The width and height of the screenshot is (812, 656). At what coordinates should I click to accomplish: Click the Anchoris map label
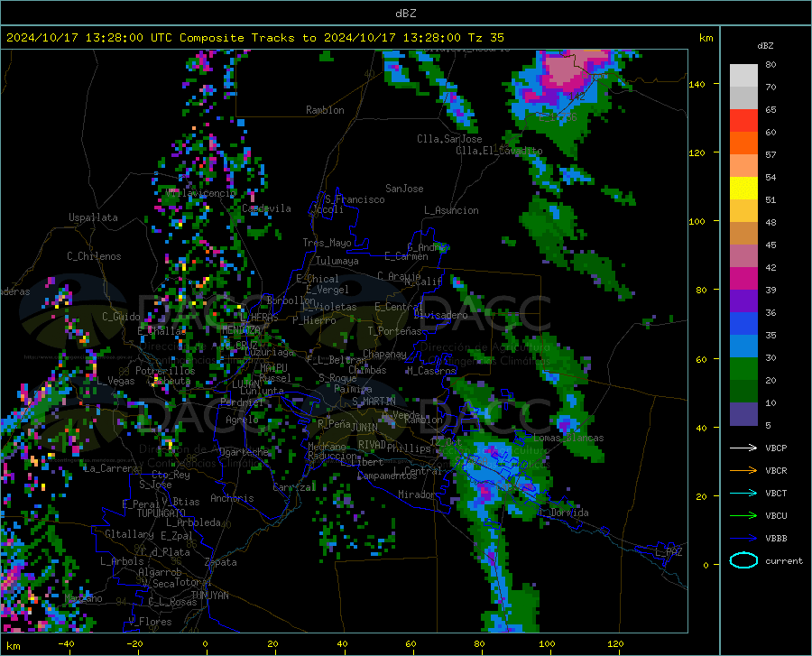pos(232,498)
